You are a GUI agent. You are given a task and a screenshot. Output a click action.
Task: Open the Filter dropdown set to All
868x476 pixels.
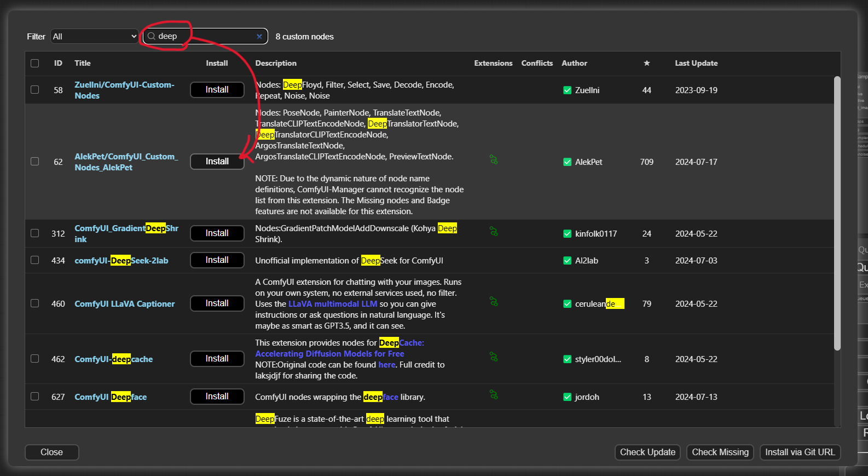click(95, 36)
